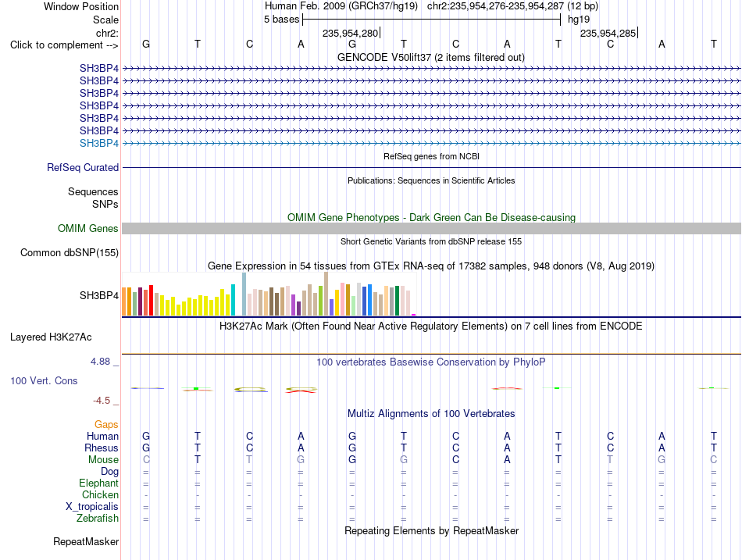This screenshot has width=742, height=560.
Task: Select the Mouse alignment row label
Action: 103,460
